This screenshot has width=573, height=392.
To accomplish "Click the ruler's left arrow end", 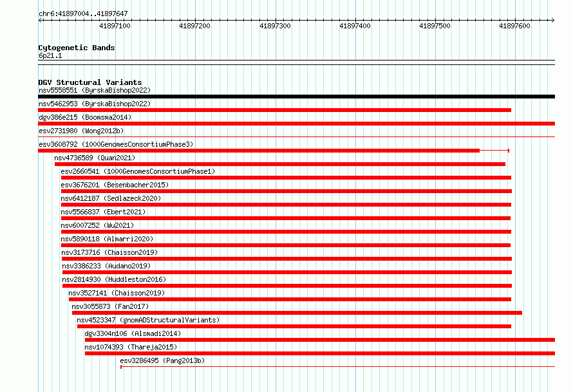I will (x=40, y=20).
